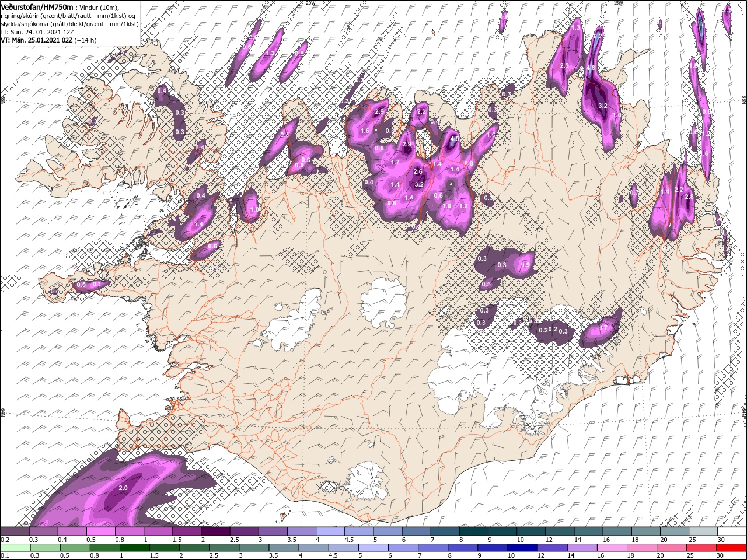The image size is (747, 560).
Task: Click the 12 label in lower legend row
Action: tap(541, 555)
